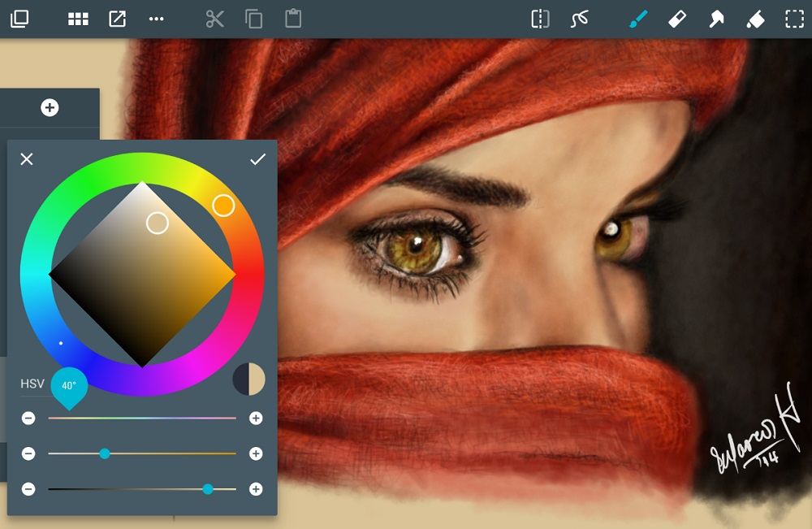Select the Brush tool
This screenshot has width=812, height=529.
coord(638,19)
